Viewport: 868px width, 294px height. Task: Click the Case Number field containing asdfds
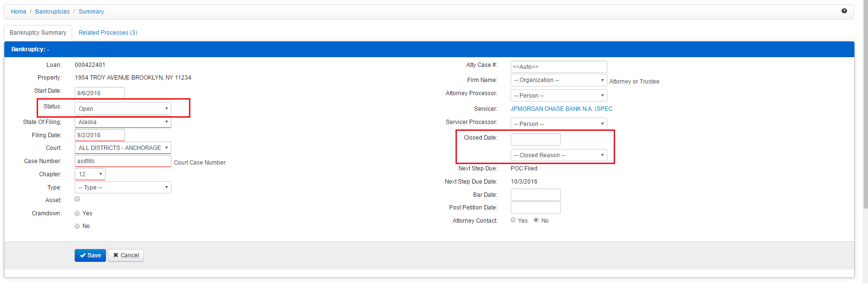(x=123, y=161)
